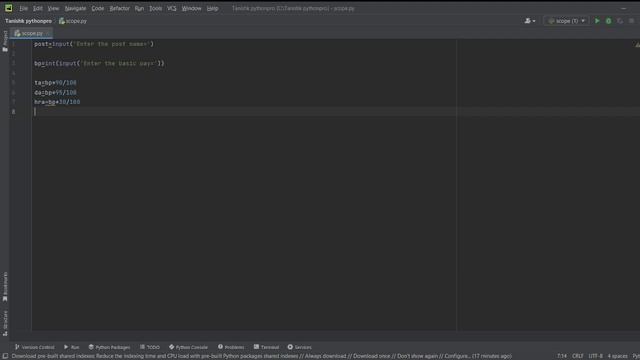Open the VCS menu
Image resolution: width=640 pixels, height=360 pixels.
click(172, 9)
